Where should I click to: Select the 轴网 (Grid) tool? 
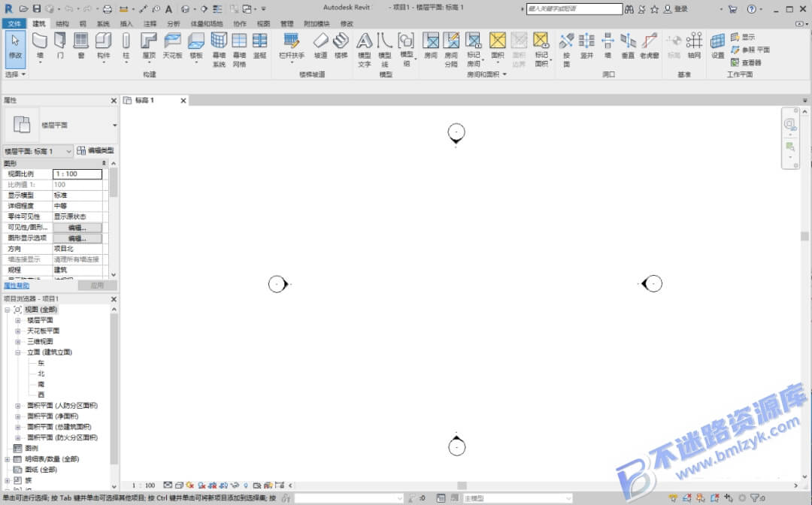point(694,46)
